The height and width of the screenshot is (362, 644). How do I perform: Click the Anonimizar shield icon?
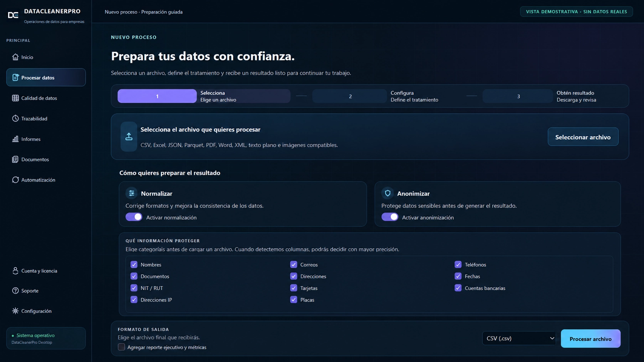pos(387,193)
